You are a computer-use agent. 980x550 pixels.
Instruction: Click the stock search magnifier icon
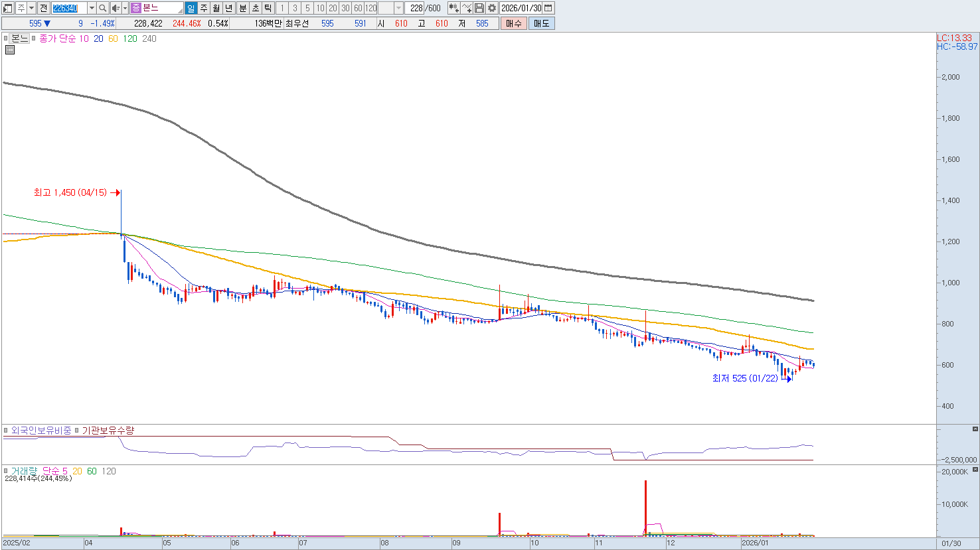[103, 8]
